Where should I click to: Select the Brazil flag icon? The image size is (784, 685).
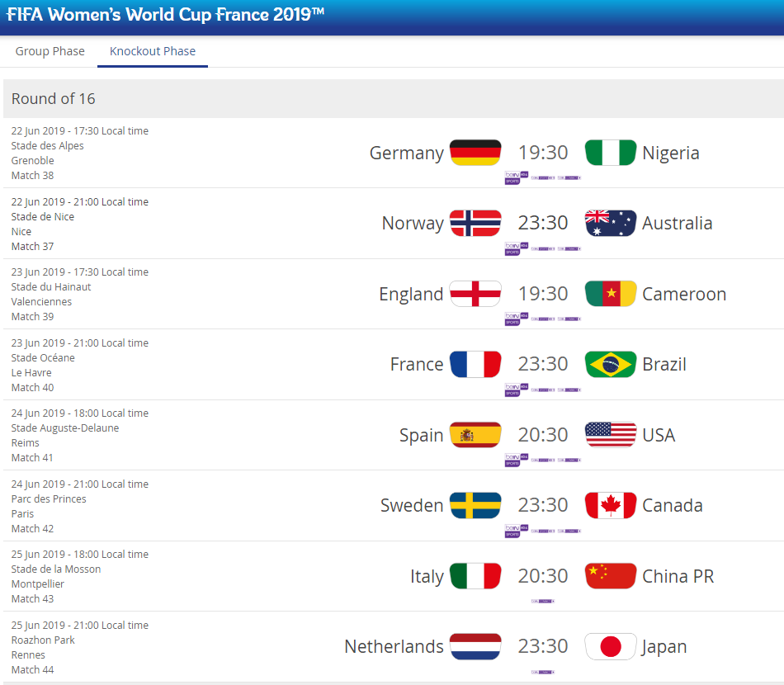tap(611, 364)
